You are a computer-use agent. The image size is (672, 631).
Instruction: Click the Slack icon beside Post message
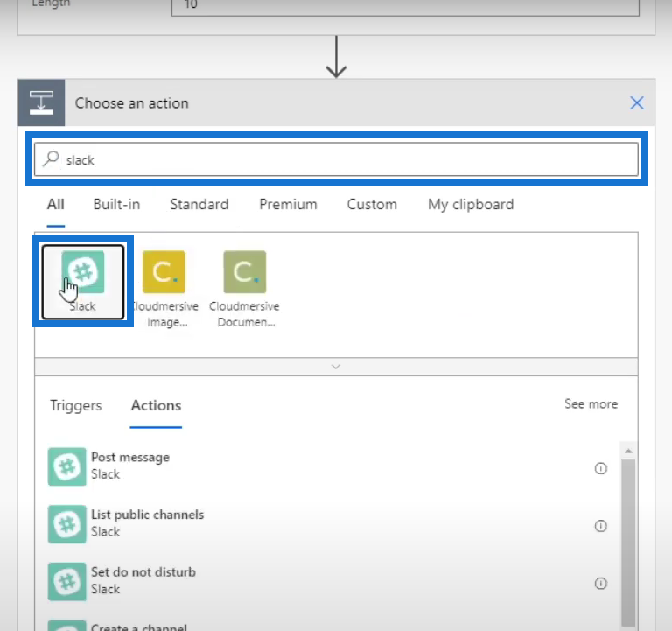(x=66, y=466)
